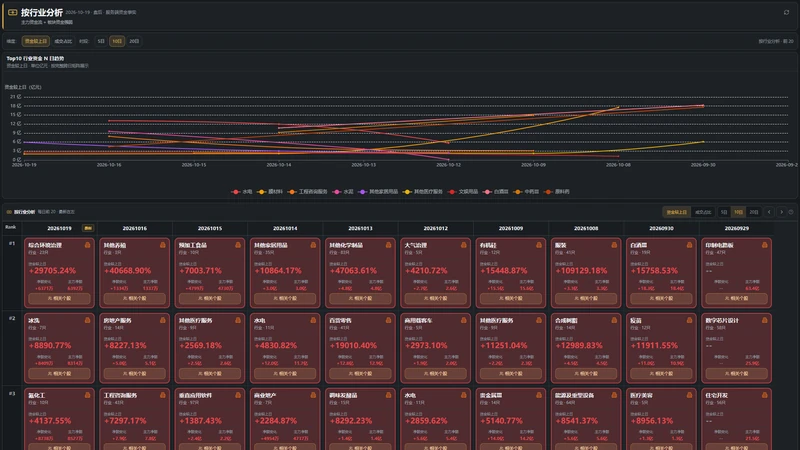This screenshot has height=450, width=800.
Task: Click the 20260930 column header
Action: tap(661, 229)
